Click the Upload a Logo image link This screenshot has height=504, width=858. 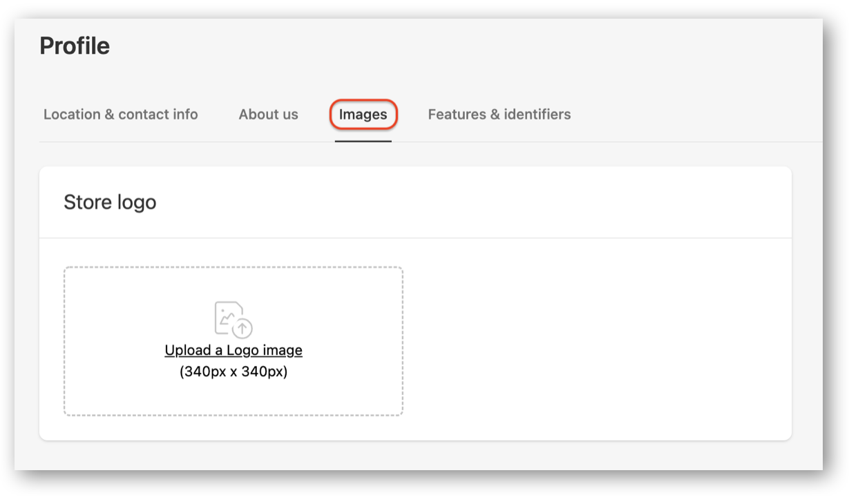(x=233, y=350)
